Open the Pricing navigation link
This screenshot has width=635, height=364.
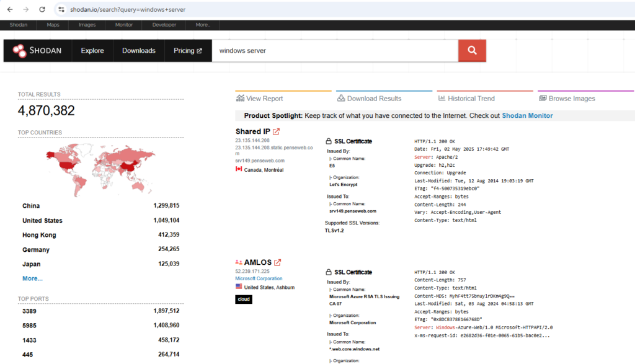tap(188, 51)
